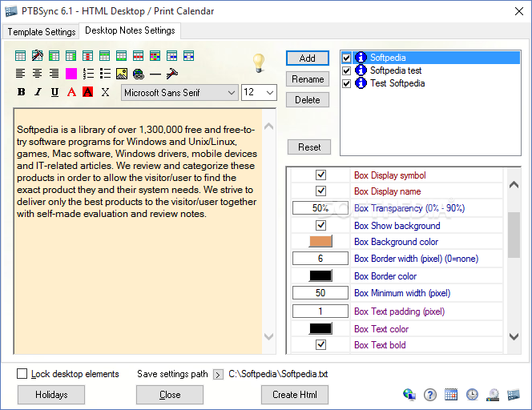Screen dimensions: 532x410
Task: Open the Holidays button
Action: tap(51, 395)
